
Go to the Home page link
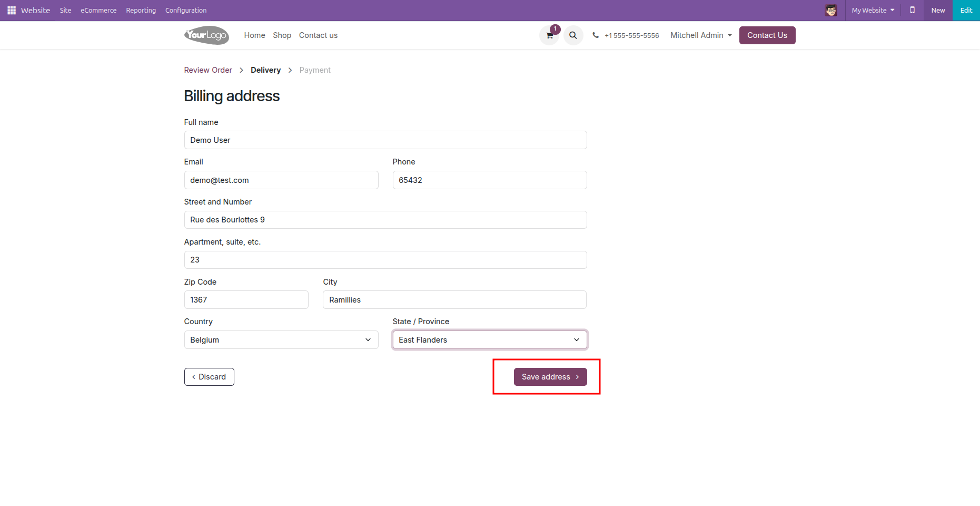pyautogui.click(x=254, y=35)
